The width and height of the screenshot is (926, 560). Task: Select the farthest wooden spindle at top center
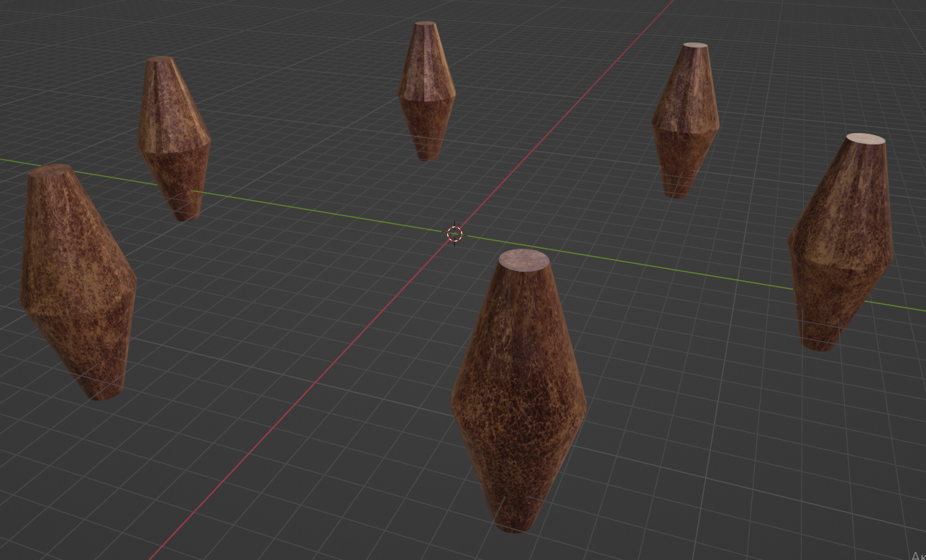(x=427, y=91)
